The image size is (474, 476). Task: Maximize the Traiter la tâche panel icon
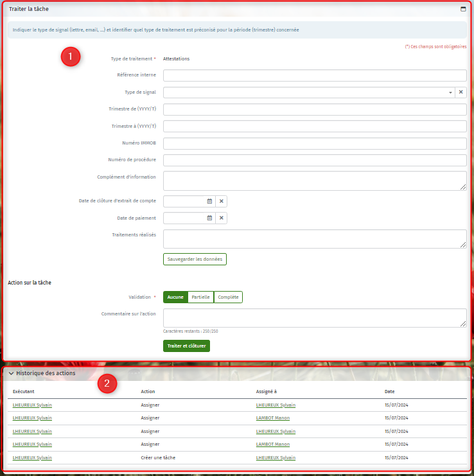[463, 9]
